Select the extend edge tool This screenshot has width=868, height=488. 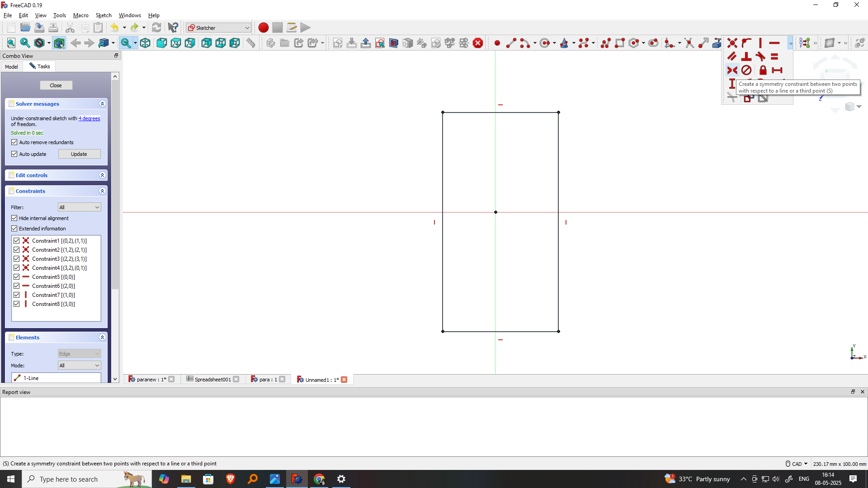(x=703, y=43)
